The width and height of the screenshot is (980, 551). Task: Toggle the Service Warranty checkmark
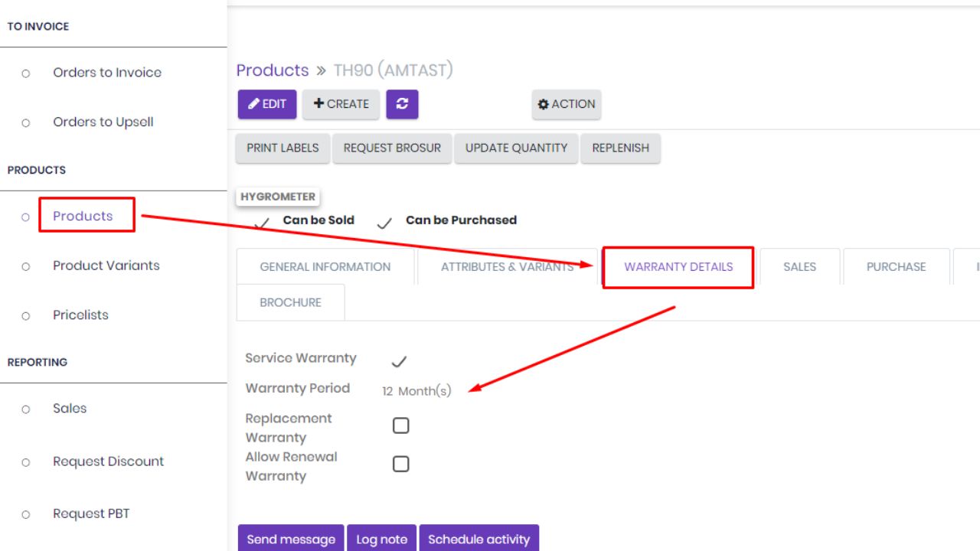(x=399, y=361)
